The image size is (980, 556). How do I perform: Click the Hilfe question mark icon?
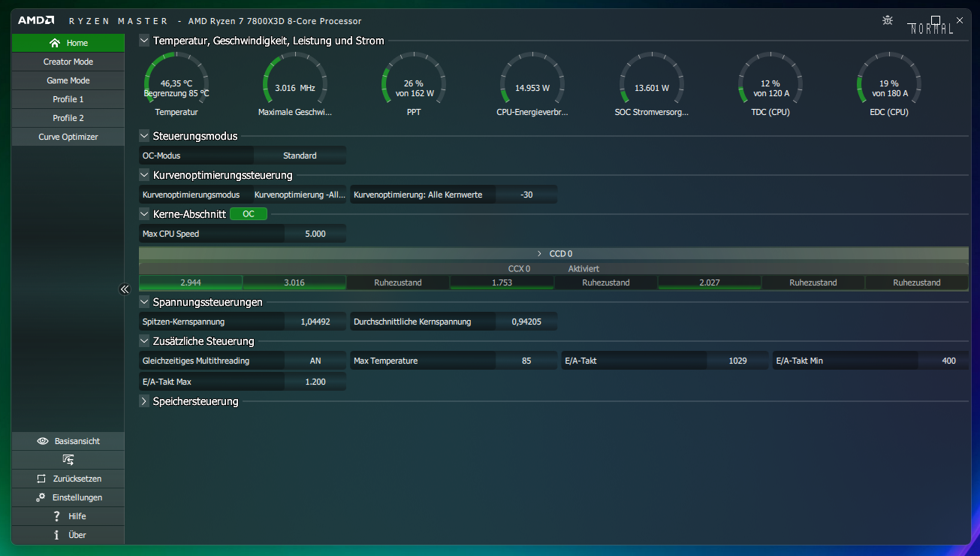coord(56,516)
